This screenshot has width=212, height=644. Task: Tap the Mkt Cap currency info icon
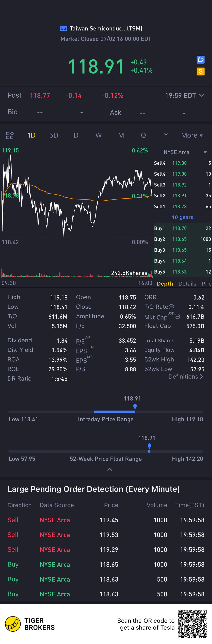coord(177,316)
